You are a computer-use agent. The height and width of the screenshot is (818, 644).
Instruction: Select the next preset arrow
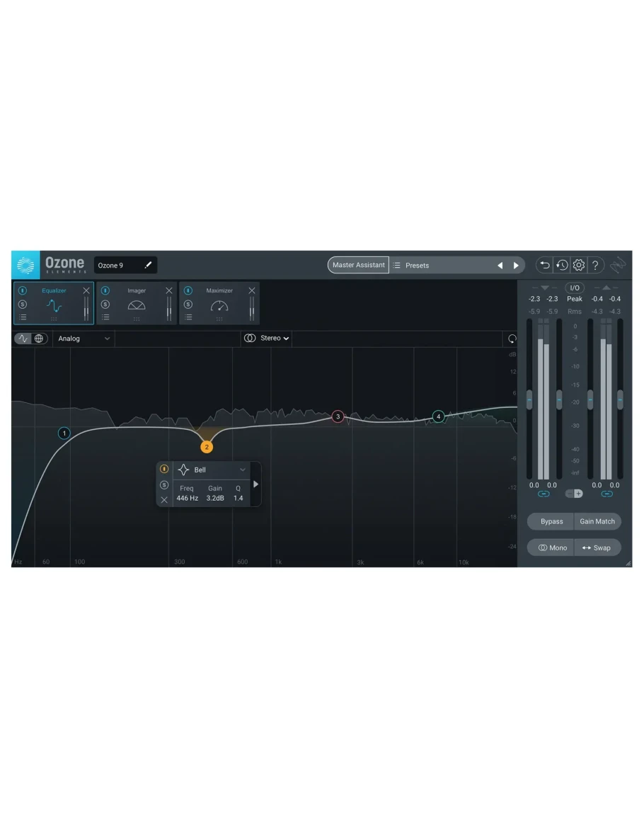click(516, 266)
